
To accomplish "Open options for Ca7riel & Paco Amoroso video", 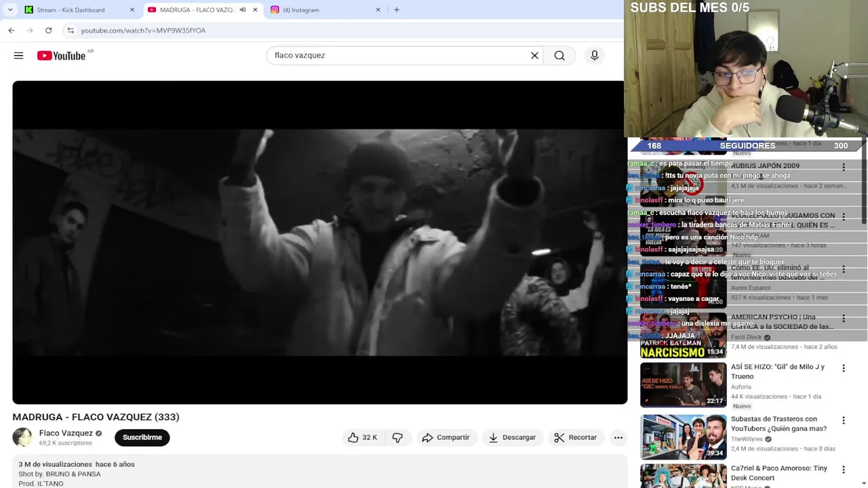I will click(844, 470).
